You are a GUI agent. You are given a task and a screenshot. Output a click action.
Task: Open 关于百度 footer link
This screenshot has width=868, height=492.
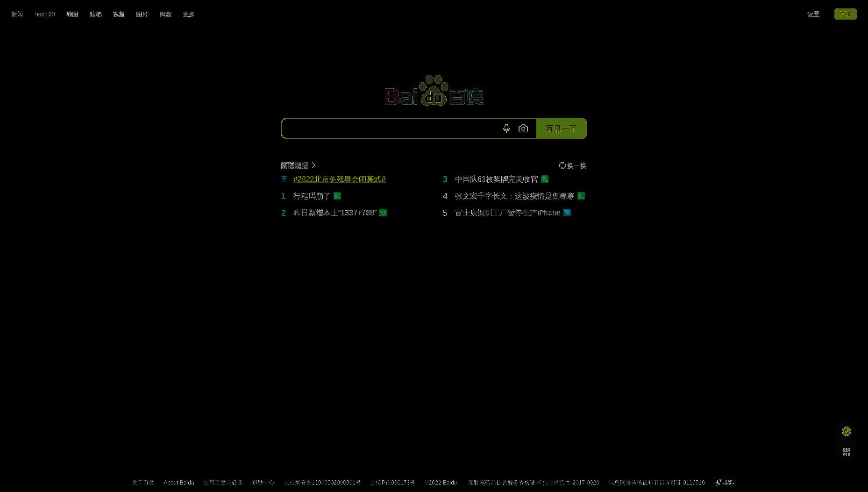143,482
